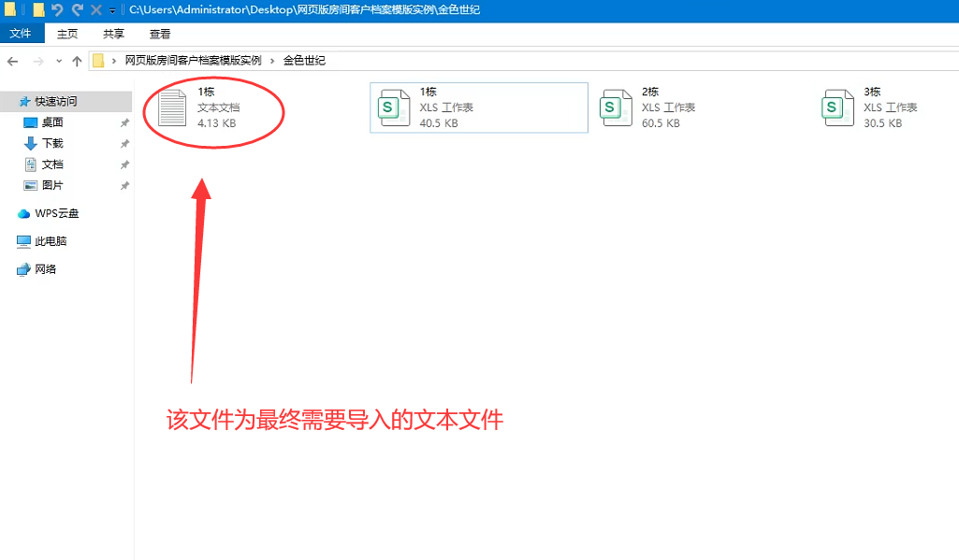Open the 1栋 text document file
Screen dimensions: 959x560
click(173, 108)
